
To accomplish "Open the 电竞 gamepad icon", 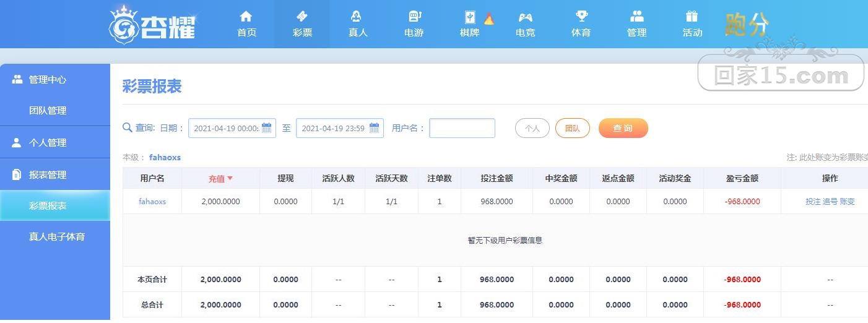I will (x=525, y=17).
